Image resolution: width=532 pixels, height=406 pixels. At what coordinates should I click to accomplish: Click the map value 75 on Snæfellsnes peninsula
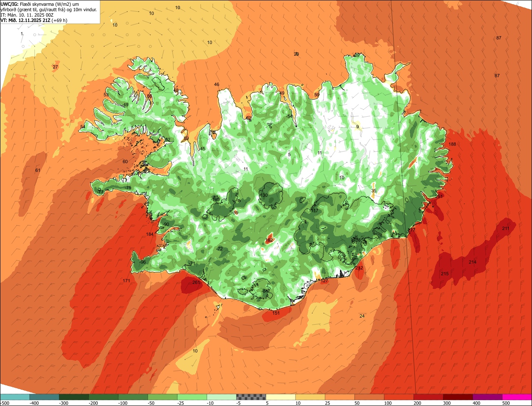coord(128,188)
